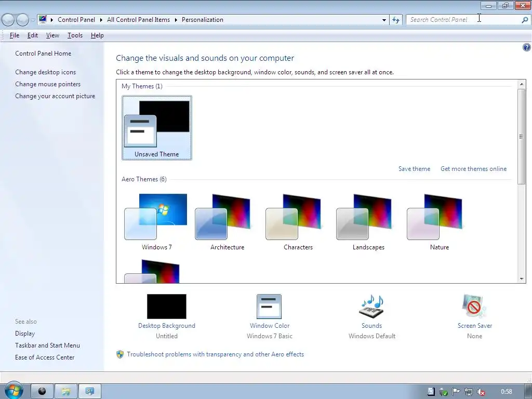The width and height of the screenshot is (532, 399).
Task: Open the Windows Start orb
Action: click(x=13, y=391)
